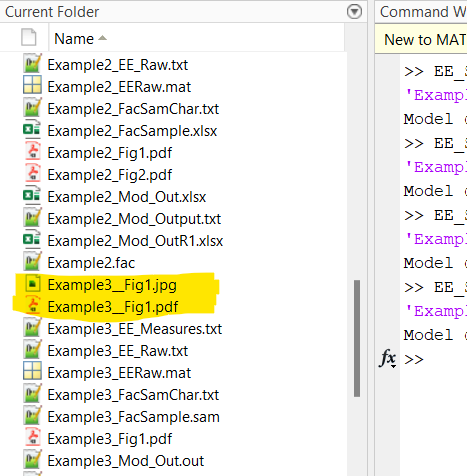Select highlighted Example3__Fig1.pdf file

113,307
